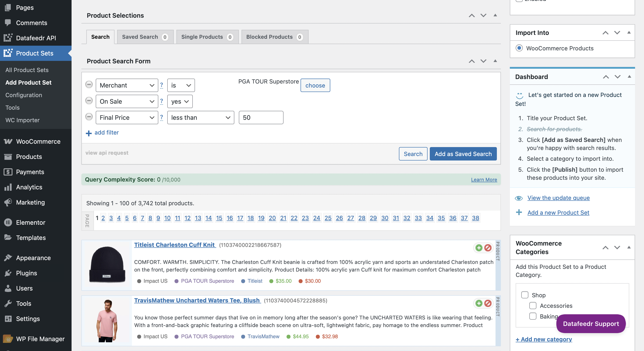Block the Titleist Charleston Cuff Knit product

click(x=488, y=248)
